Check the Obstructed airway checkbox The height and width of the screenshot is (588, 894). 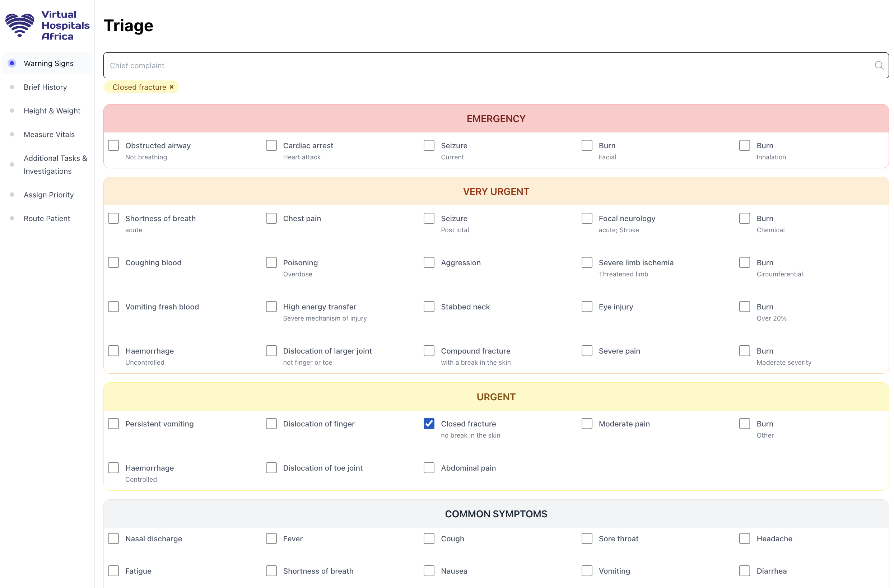113,145
